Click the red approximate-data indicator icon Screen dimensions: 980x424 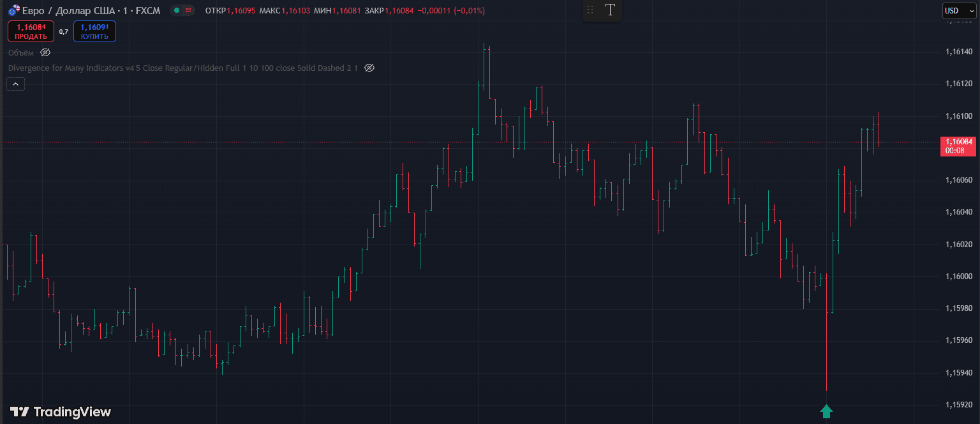tap(188, 11)
